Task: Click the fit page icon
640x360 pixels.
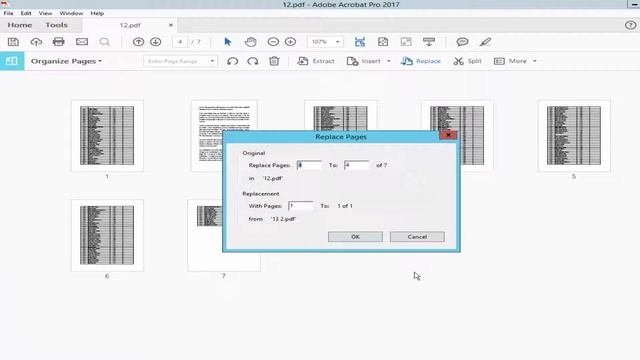Action: pyautogui.click(x=383, y=42)
